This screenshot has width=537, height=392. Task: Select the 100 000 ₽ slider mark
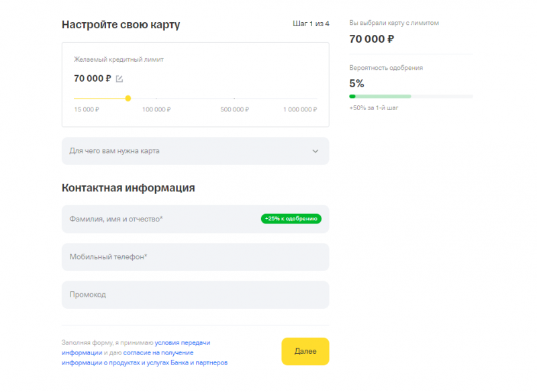coord(156,109)
